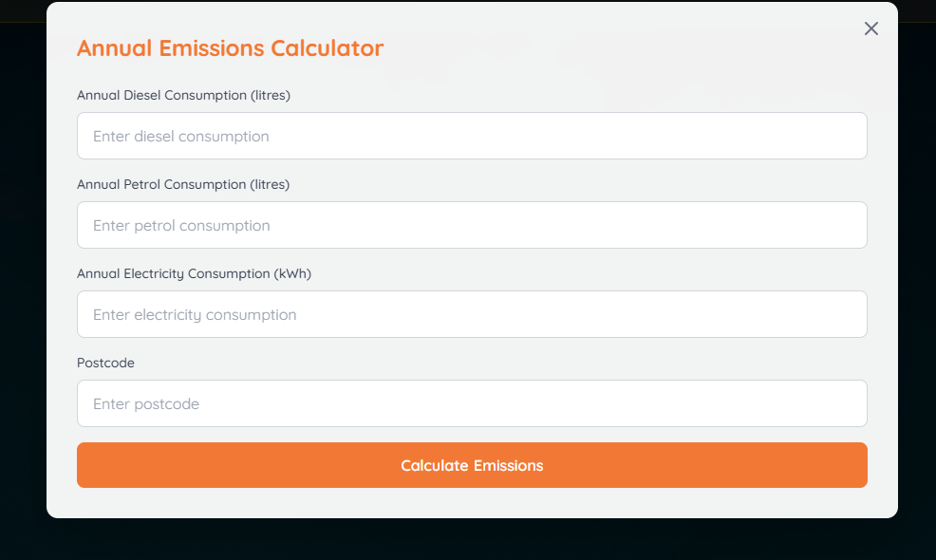The width and height of the screenshot is (936, 560).
Task: Click the Annual Emissions Calculator heading
Action: pyautogui.click(x=230, y=48)
